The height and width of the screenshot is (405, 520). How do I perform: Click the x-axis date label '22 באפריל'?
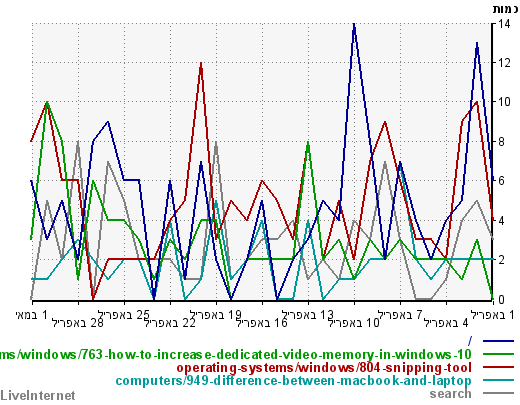pyautogui.click(x=170, y=323)
